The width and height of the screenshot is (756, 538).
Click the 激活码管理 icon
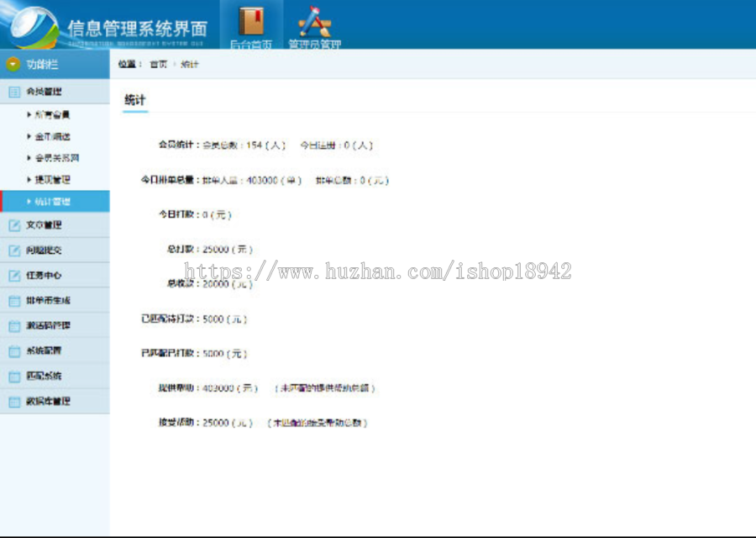[15, 325]
